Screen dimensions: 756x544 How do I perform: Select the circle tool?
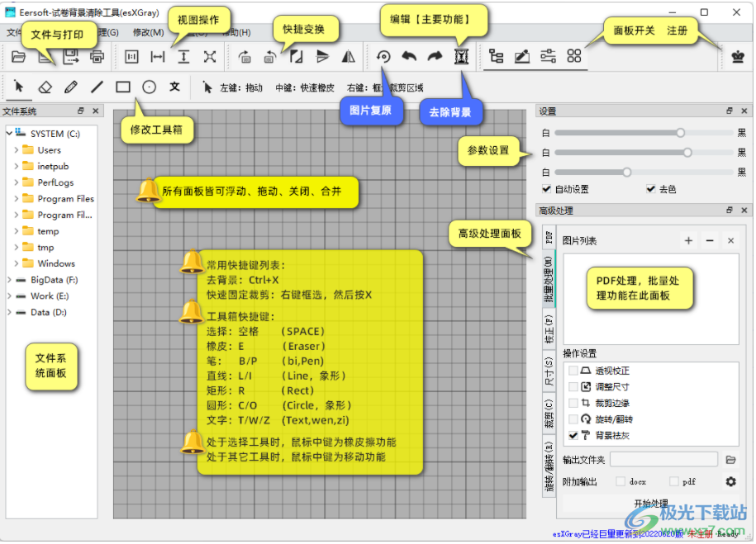click(149, 88)
